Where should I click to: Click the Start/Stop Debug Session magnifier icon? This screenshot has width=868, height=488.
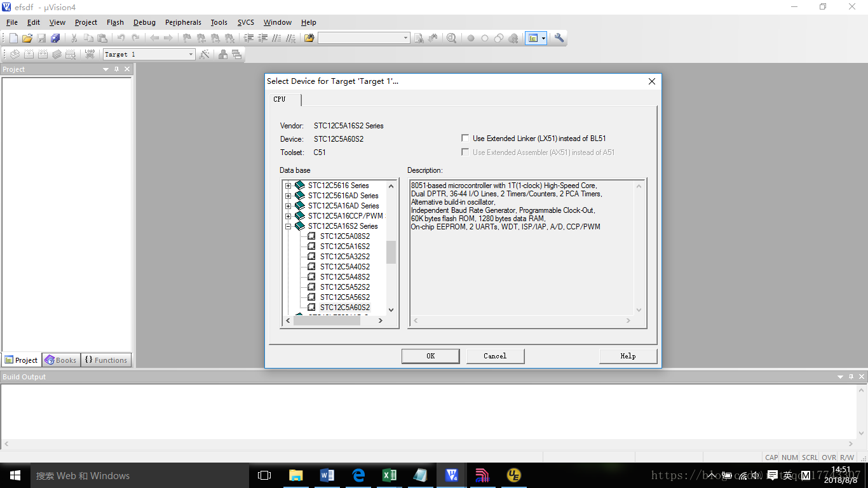pos(451,38)
